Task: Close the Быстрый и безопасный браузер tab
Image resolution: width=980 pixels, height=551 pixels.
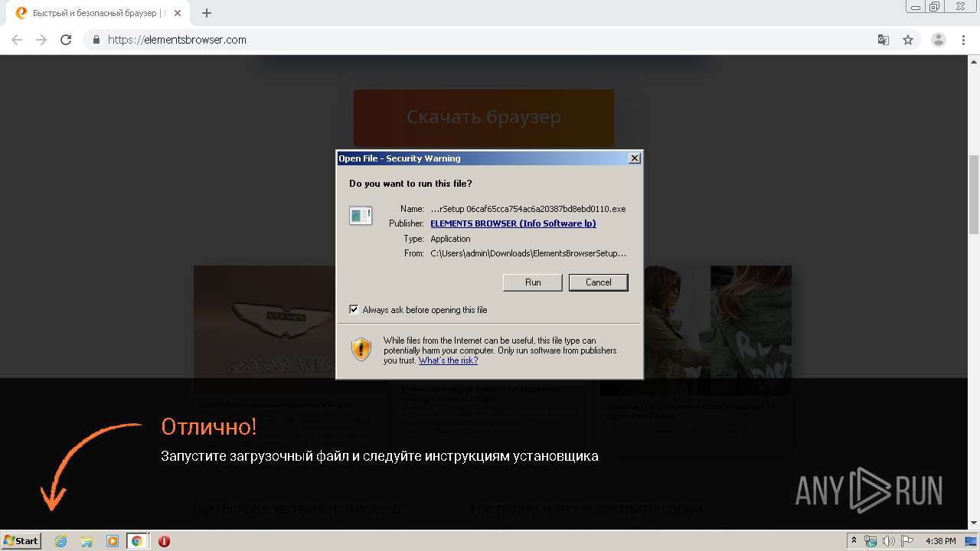Action: click(178, 13)
